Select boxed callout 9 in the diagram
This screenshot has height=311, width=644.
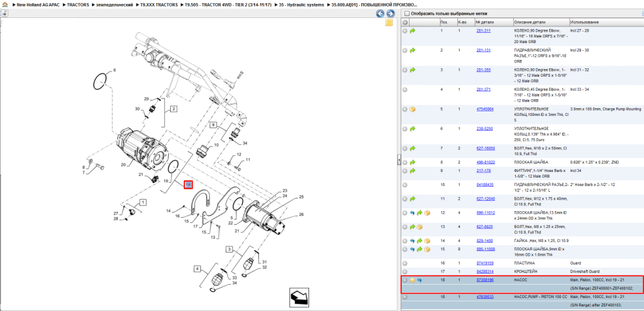(213, 124)
